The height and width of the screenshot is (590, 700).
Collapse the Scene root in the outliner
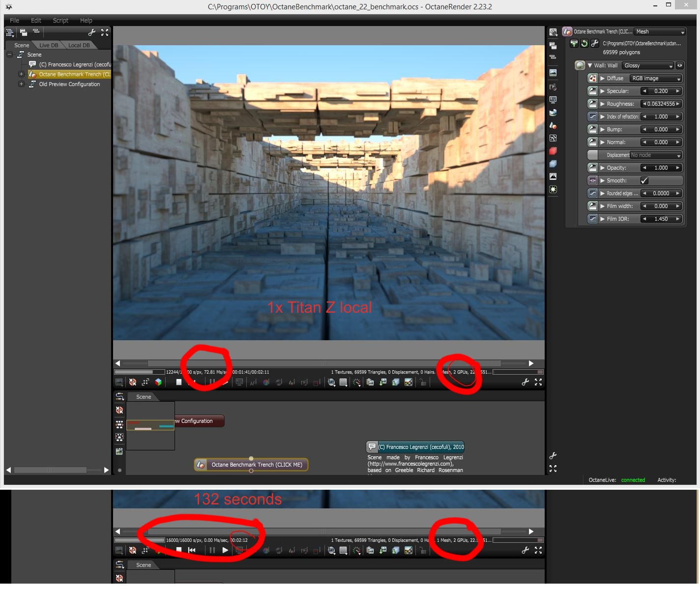pyautogui.click(x=9, y=55)
